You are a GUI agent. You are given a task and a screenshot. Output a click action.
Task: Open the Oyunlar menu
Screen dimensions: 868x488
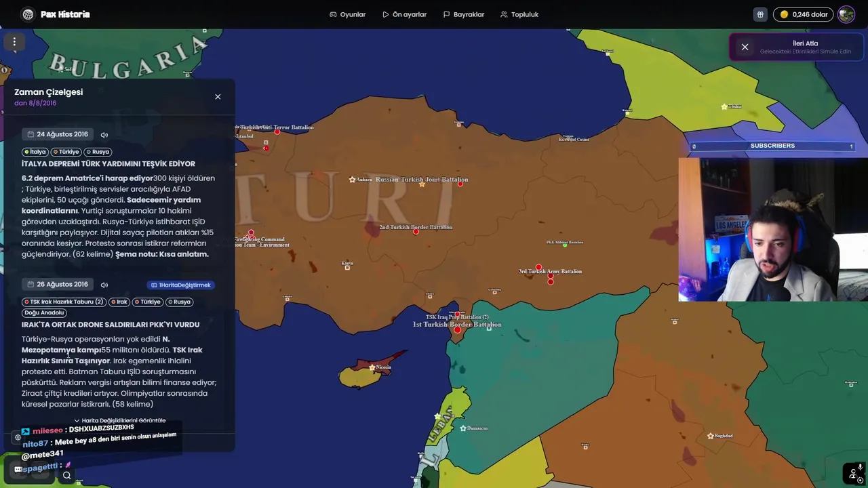click(347, 14)
